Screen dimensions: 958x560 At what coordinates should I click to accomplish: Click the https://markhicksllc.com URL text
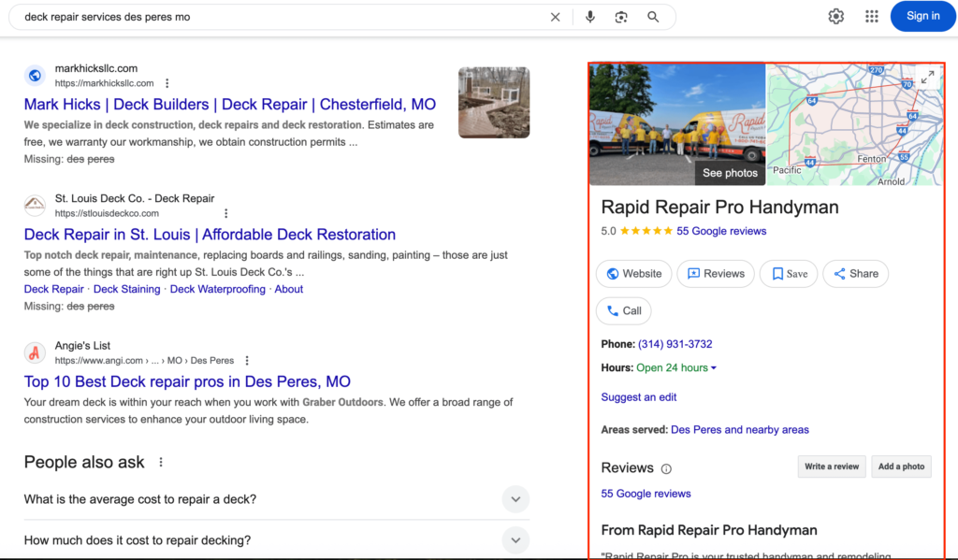pyautogui.click(x=105, y=83)
